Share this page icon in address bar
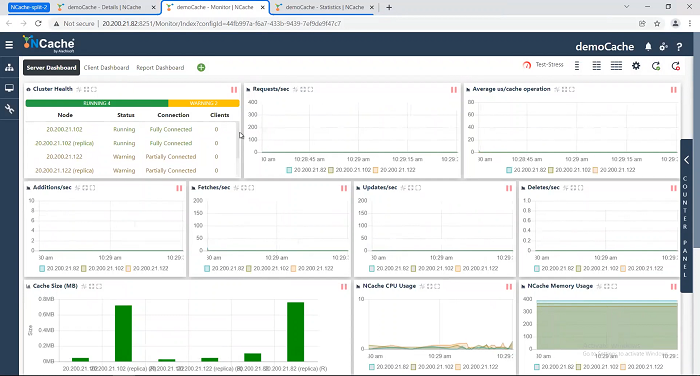 coord(642,23)
